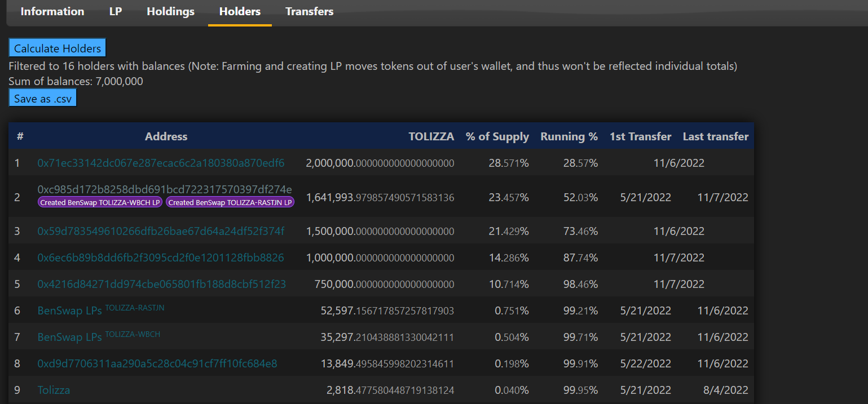
Task: Click the Running % column header
Action: [569, 136]
